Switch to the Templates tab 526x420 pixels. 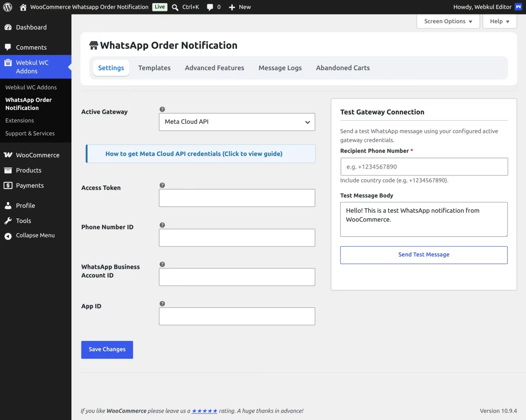pyautogui.click(x=154, y=68)
